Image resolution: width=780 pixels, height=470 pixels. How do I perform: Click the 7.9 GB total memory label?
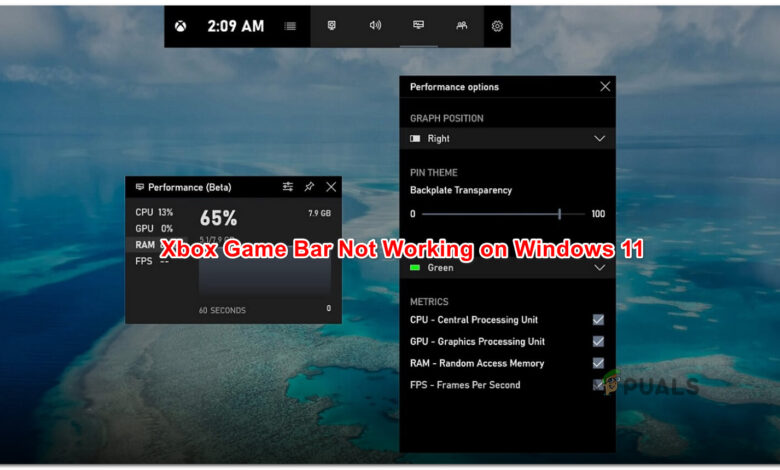click(319, 213)
